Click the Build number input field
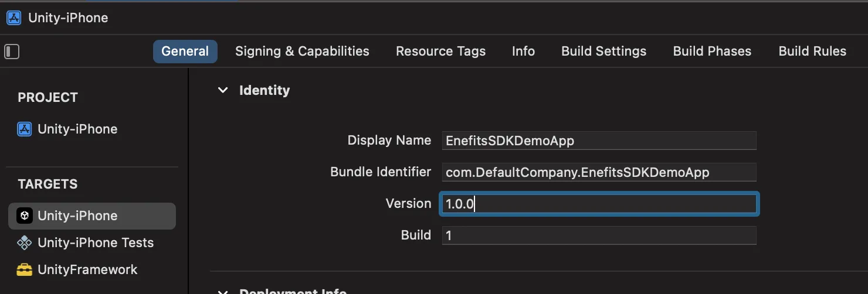The width and height of the screenshot is (868, 294). tap(599, 235)
